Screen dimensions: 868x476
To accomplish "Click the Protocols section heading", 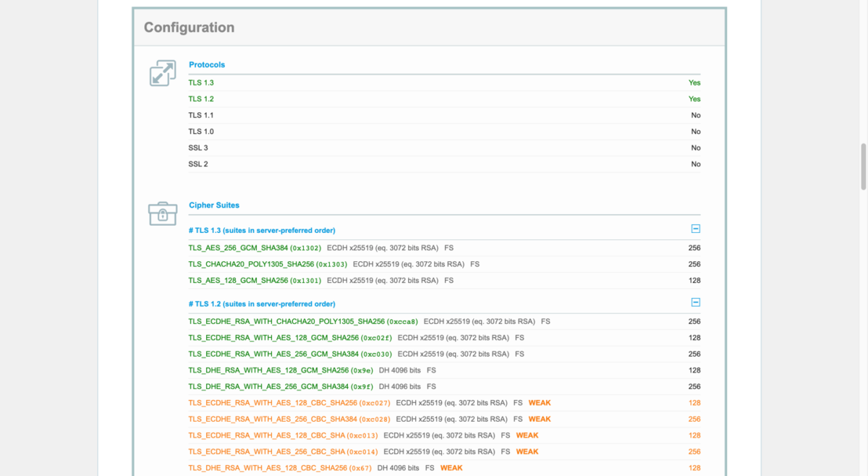I will [x=207, y=64].
